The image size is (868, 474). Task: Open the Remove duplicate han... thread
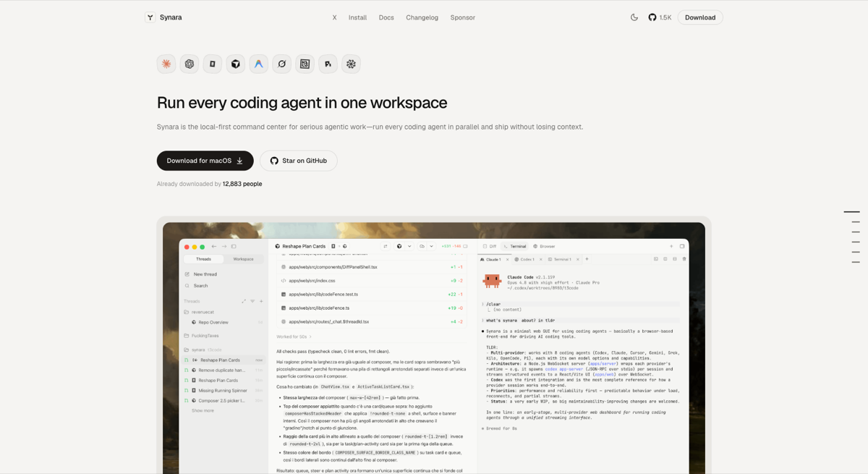pyautogui.click(x=222, y=370)
